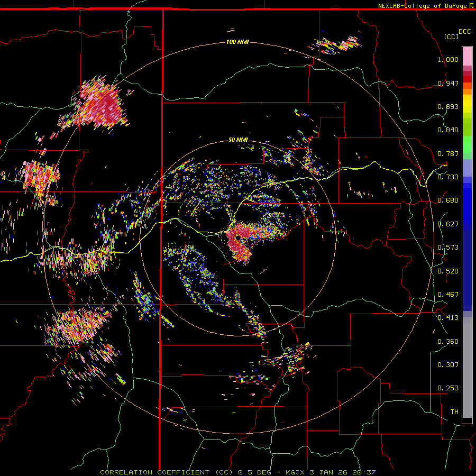Click the NEXLAB-College of DuPage label

(x=422, y=6)
